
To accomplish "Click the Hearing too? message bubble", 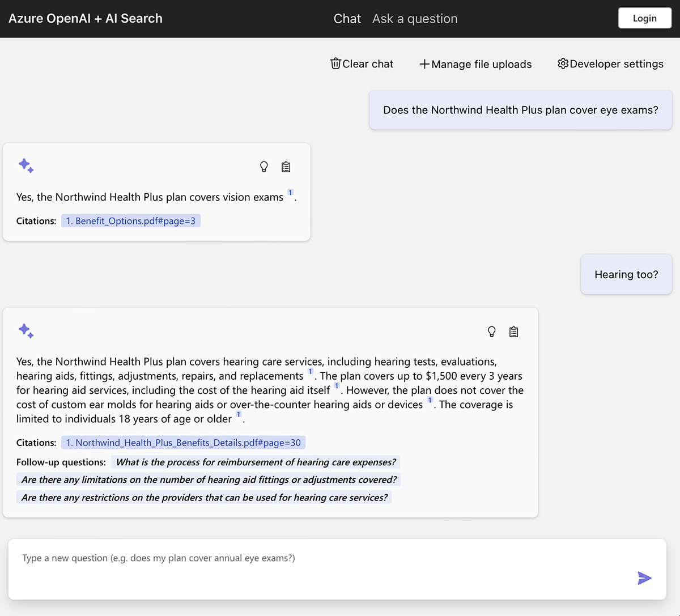I will 626,274.
